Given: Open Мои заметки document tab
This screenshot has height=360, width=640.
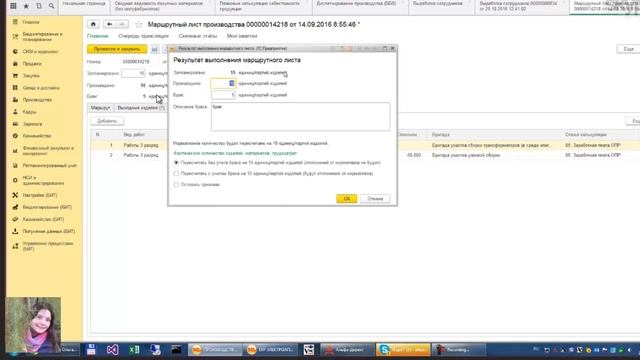Looking at the screenshot, I should coord(242,36).
